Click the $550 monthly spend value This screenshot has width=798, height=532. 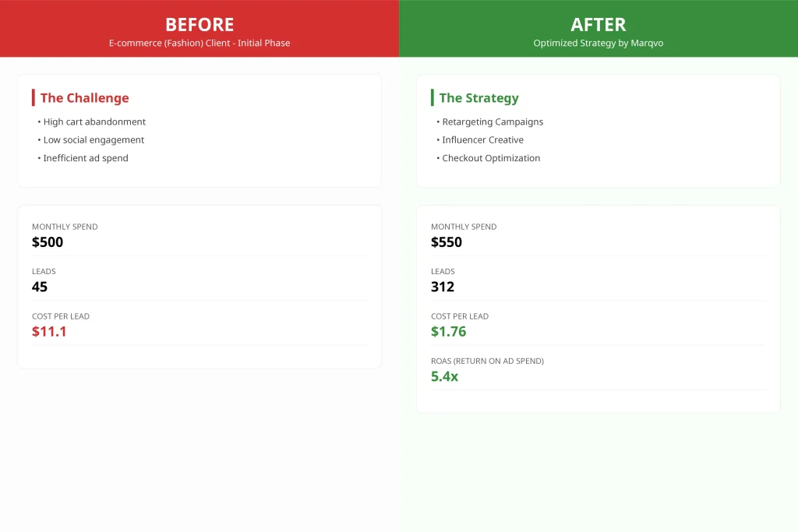pyautogui.click(x=447, y=242)
